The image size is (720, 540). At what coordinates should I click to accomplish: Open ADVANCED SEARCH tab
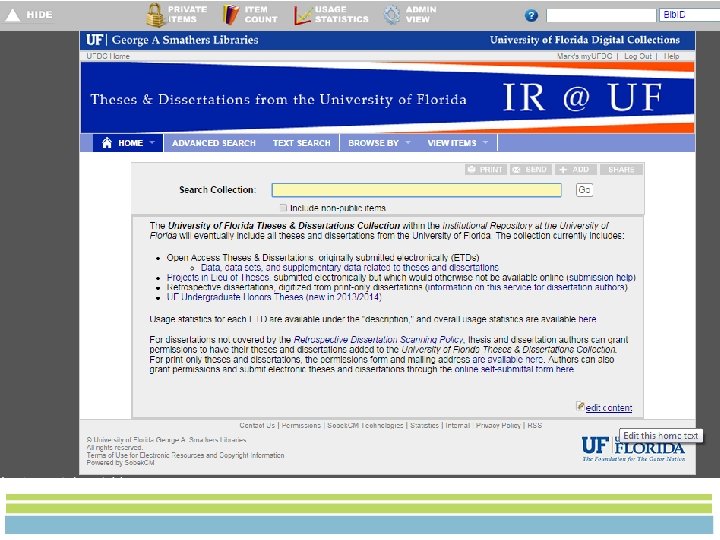click(214, 143)
